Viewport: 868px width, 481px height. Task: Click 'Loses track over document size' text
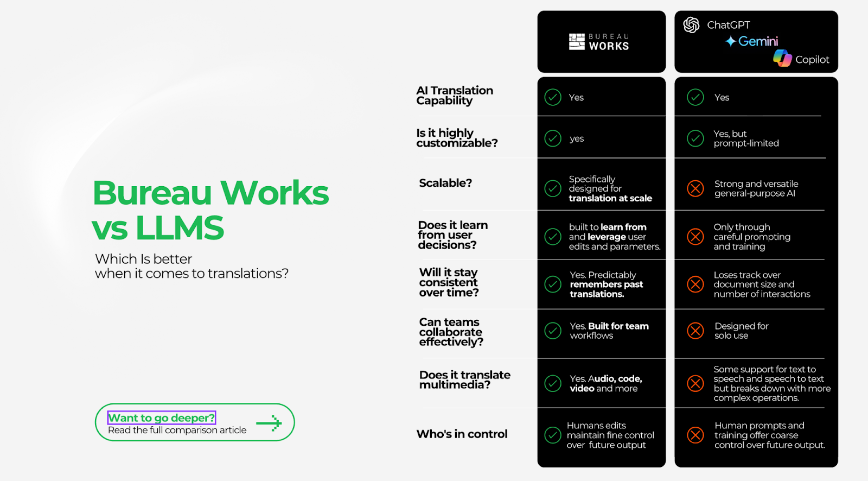click(x=762, y=284)
